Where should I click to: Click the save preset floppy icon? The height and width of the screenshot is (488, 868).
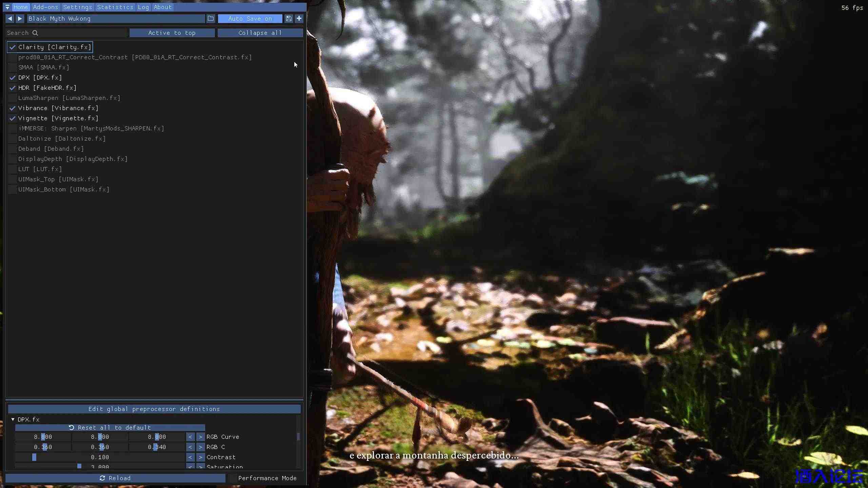(x=289, y=19)
